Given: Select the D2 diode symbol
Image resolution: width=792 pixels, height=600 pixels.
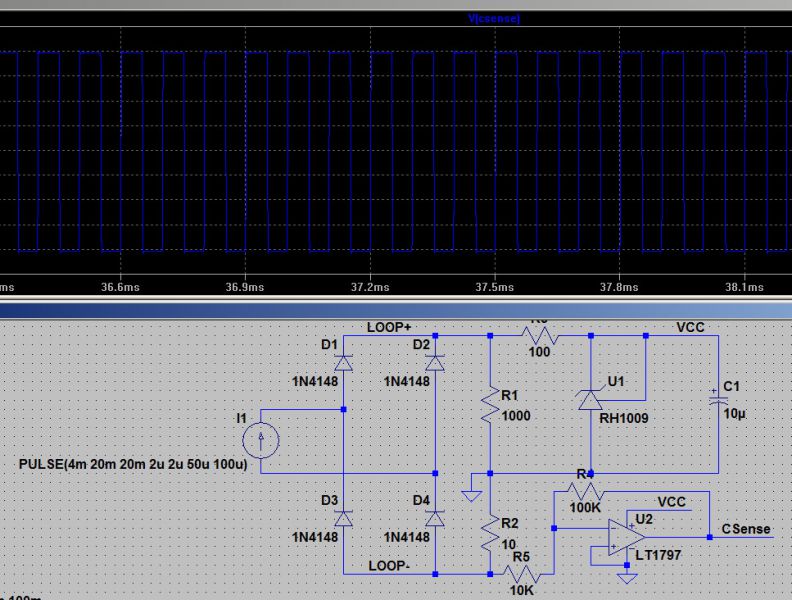Looking at the screenshot, I should click(435, 362).
